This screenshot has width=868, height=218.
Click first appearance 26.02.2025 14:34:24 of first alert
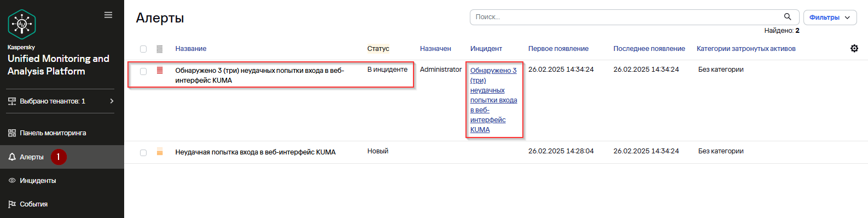pos(561,70)
